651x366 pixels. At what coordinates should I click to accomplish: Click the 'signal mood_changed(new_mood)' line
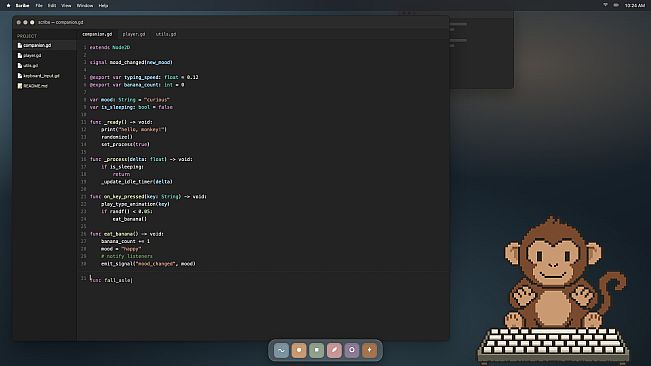[131, 62]
